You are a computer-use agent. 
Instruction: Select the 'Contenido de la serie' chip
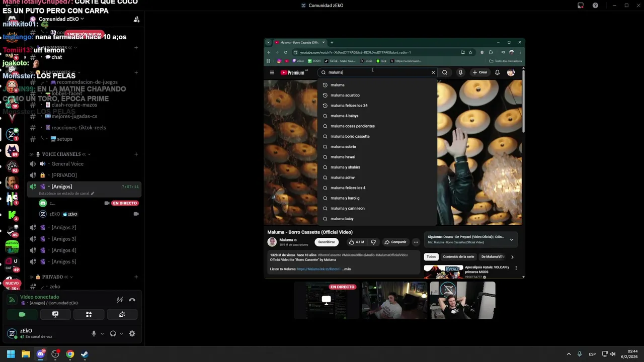tap(458, 257)
